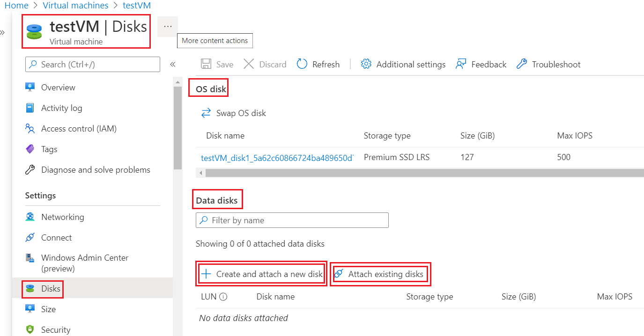Click Create and attach a new disk
Viewport: 644px width, 336px height.
coord(262,274)
